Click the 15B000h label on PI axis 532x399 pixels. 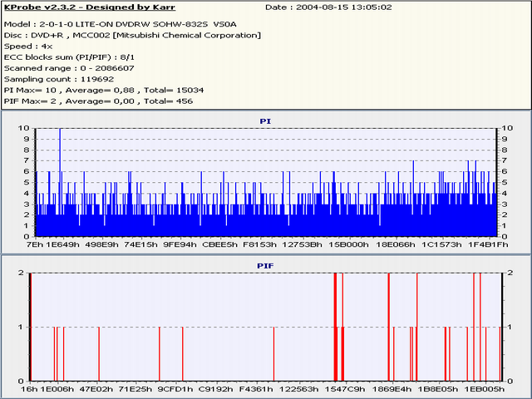pyautogui.click(x=348, y=244)
